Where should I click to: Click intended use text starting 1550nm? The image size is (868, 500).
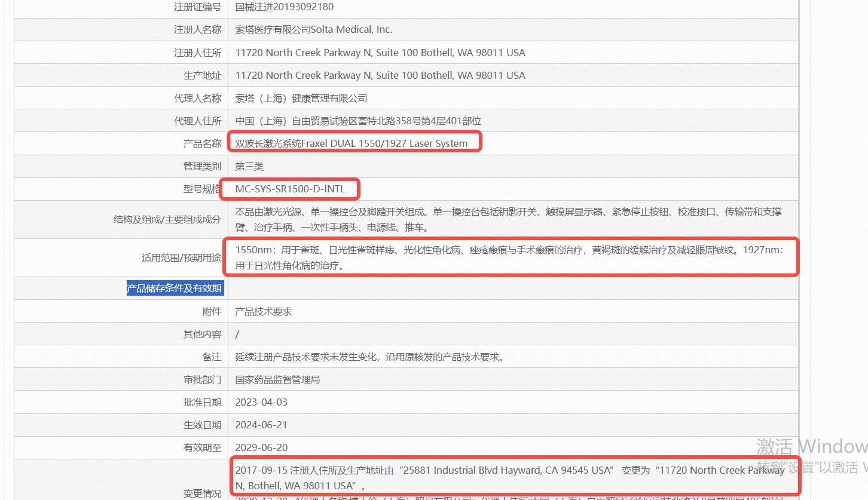tap(509, 257)
